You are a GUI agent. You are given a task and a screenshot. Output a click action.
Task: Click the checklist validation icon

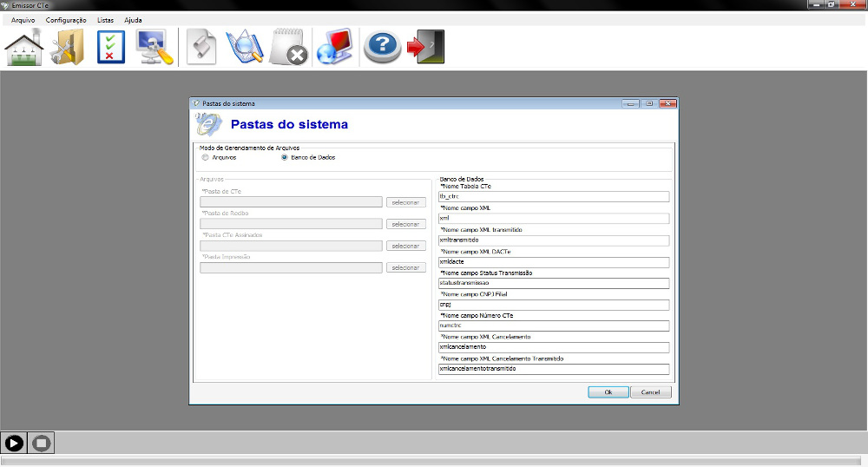pos(110,47)
